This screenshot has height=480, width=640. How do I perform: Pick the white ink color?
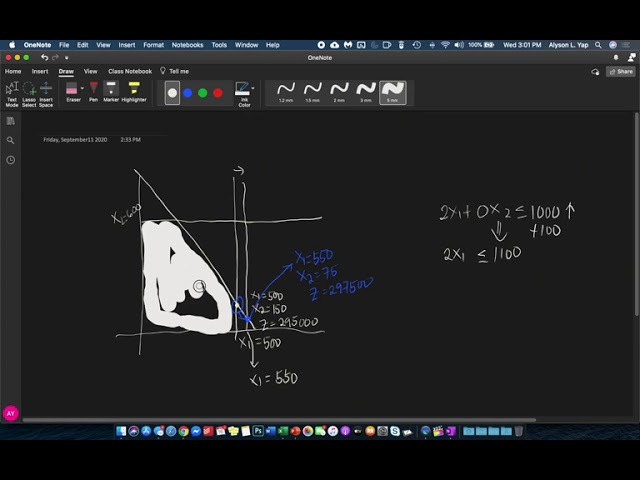point(172,93)
